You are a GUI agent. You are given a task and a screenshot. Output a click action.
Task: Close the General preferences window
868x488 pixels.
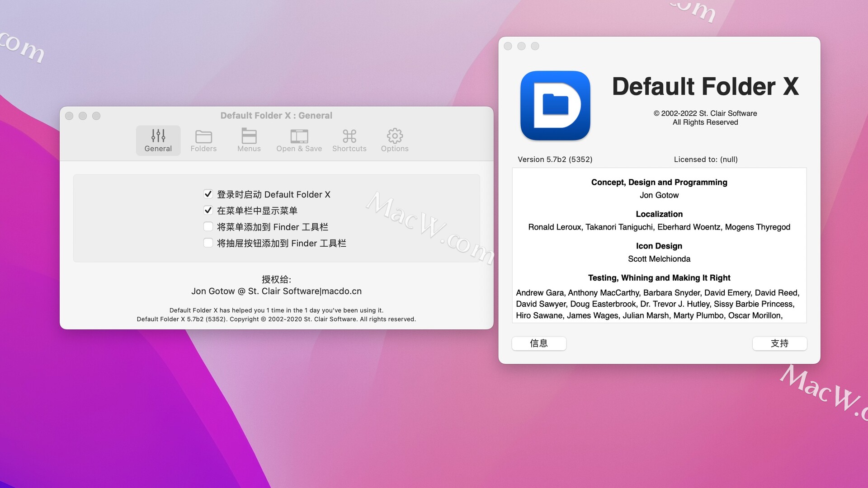[x=69, y=116]
